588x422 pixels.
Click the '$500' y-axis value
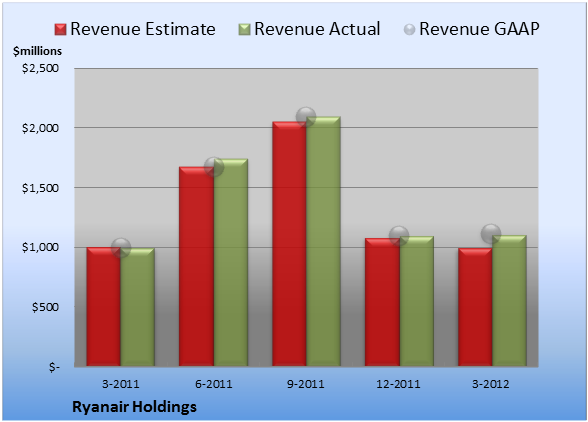(x=45, y=307)
